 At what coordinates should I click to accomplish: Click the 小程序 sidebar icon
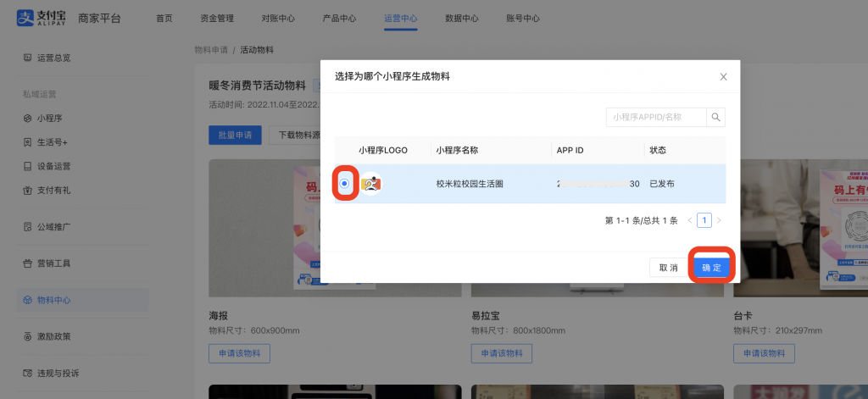pyautogui.click(x=28, y=118)
